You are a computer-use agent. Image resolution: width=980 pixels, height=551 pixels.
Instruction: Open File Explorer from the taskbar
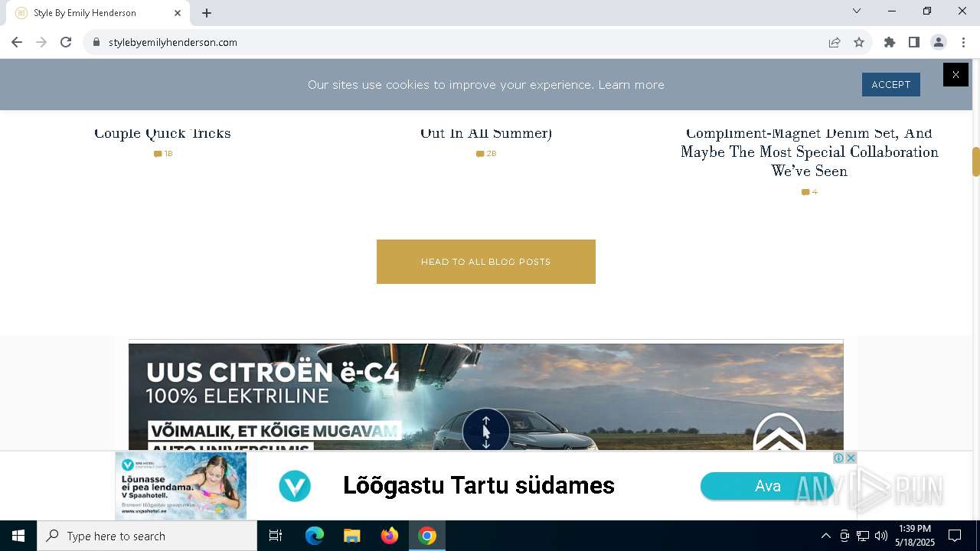pos(351,536)
